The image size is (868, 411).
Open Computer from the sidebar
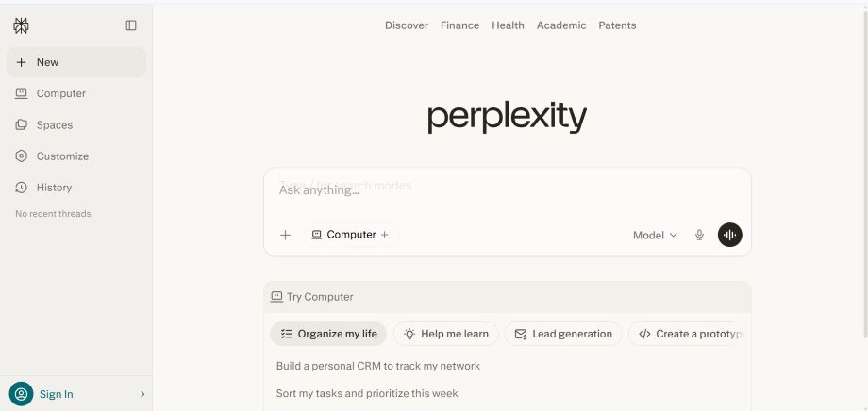(x=60, y=93)
